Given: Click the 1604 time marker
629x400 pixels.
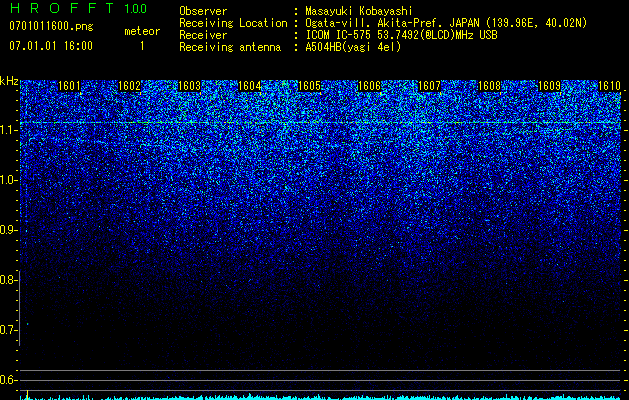Looking at the screenshot, I should pos(250,86).
